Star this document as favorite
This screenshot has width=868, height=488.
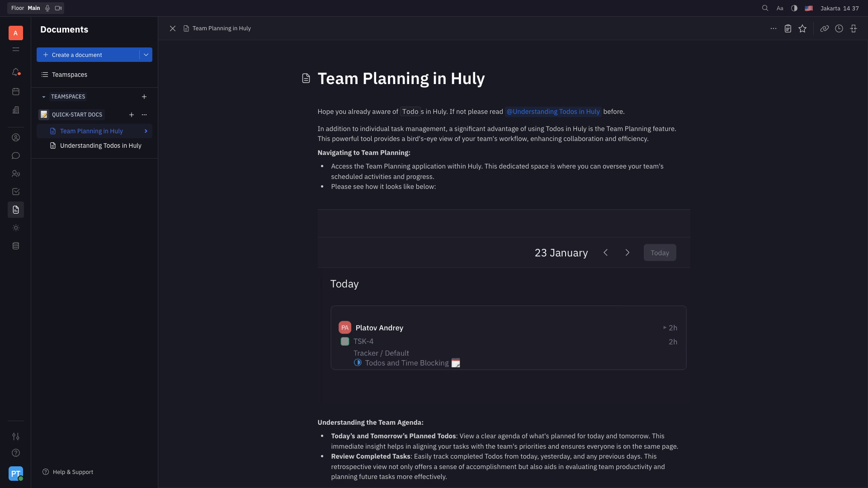[802, 29]
